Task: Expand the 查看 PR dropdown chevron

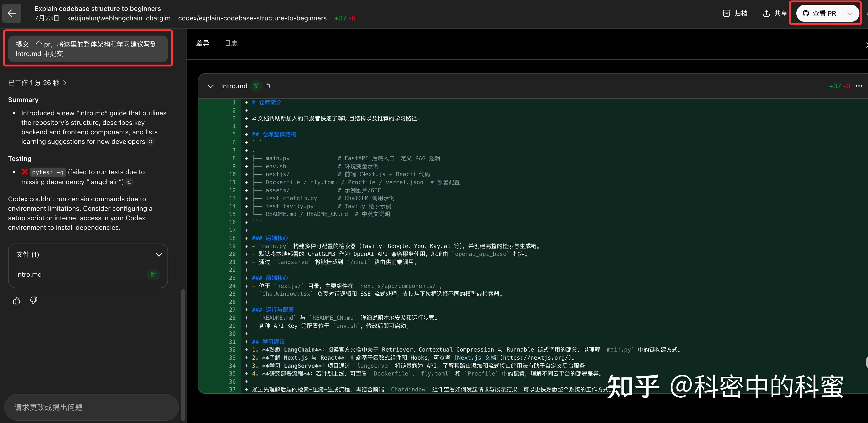Action: [x=850, y=13]
